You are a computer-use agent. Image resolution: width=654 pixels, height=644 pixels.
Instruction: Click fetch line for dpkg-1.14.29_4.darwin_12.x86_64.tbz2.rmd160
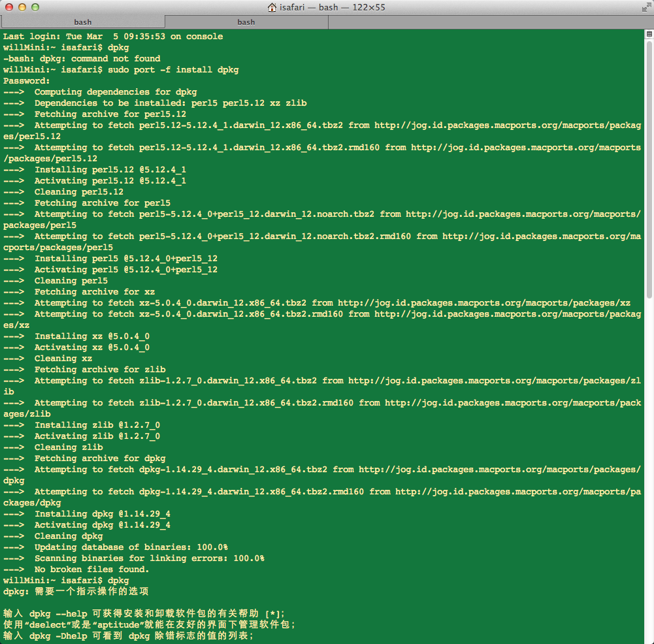tap(322, 497)
